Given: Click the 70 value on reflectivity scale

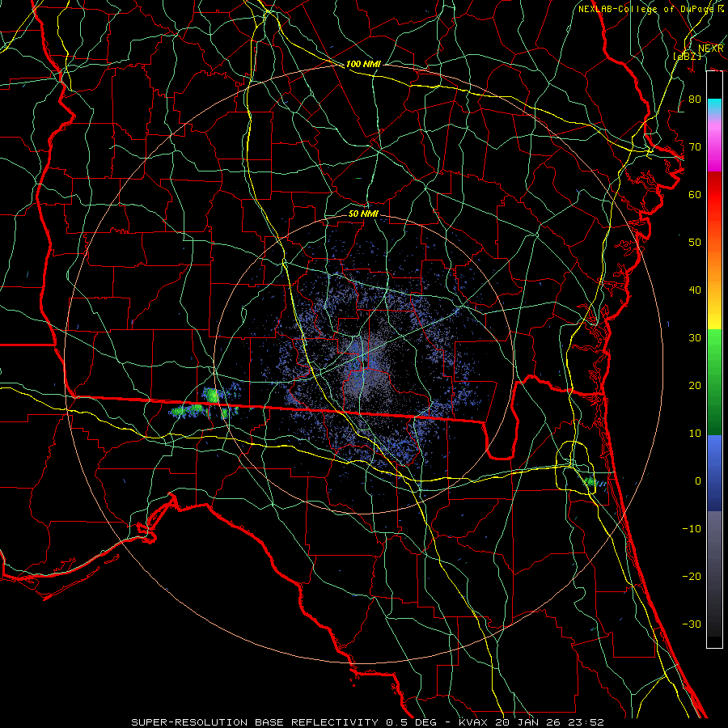Looking at the screenshot, I should click(x=695, y=147).
